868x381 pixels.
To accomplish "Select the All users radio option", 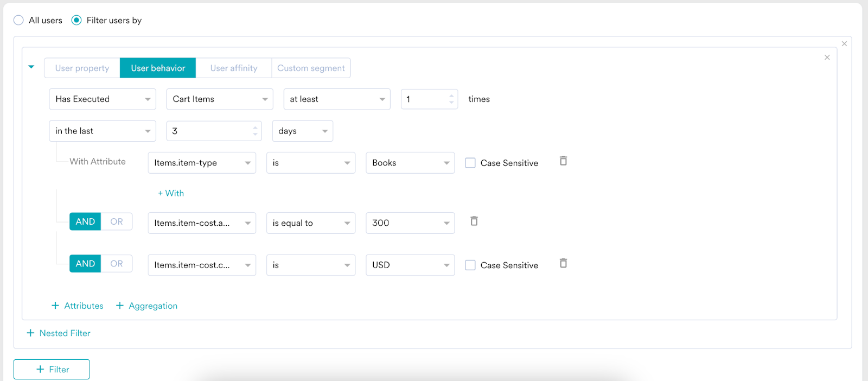I will 19,21.
